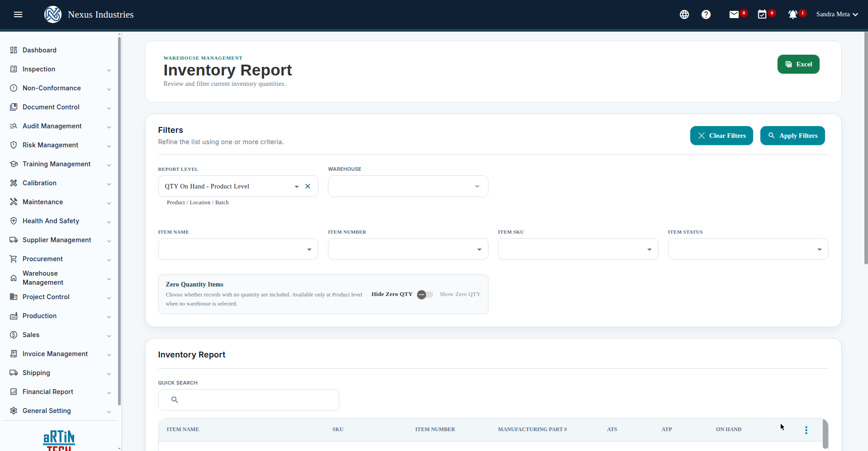
Task: Click the General Setting gear icon
Action: click(x=14, y=411)
